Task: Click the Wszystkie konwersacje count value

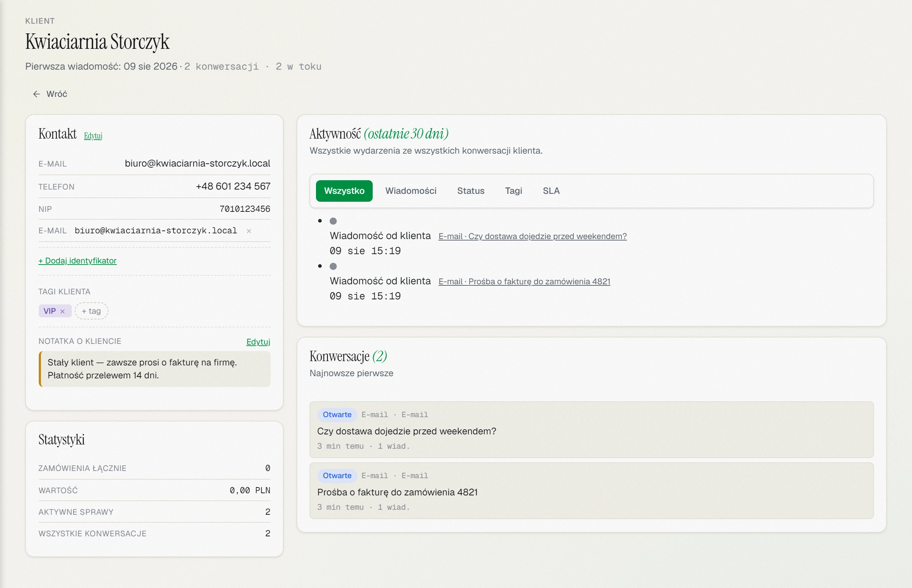Action: click(x=268, y=534)
